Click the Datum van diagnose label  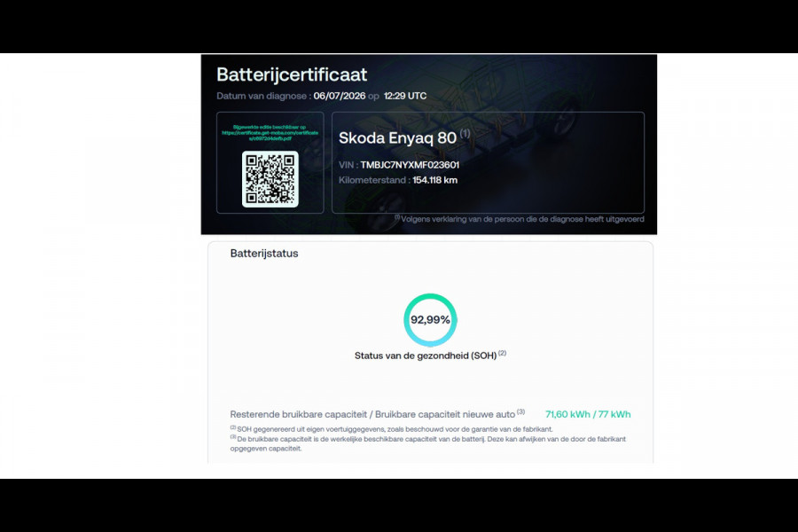[263, 96]
